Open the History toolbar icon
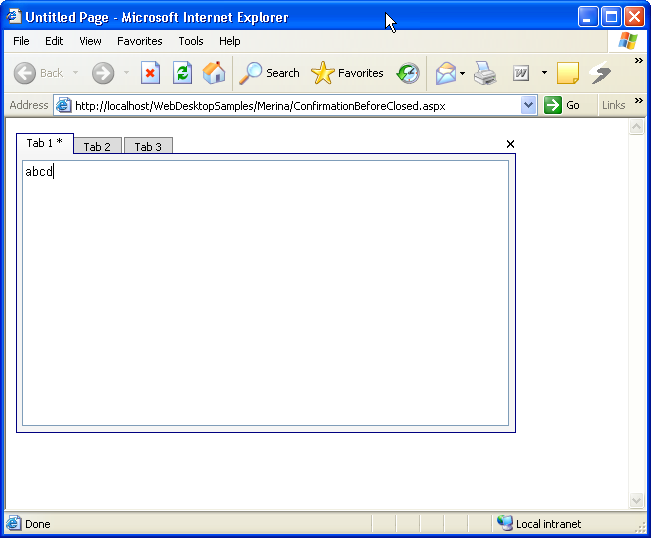 [x=408, y=73]
